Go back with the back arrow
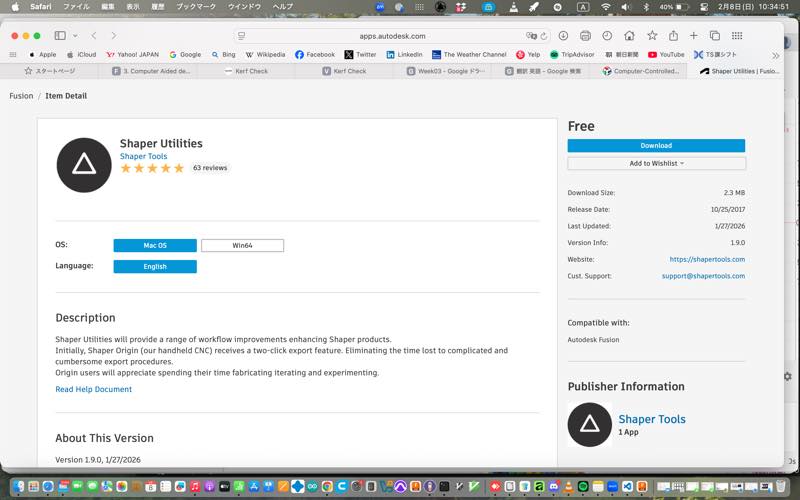This screenshot has height=500, width=800. coord(94,36)
